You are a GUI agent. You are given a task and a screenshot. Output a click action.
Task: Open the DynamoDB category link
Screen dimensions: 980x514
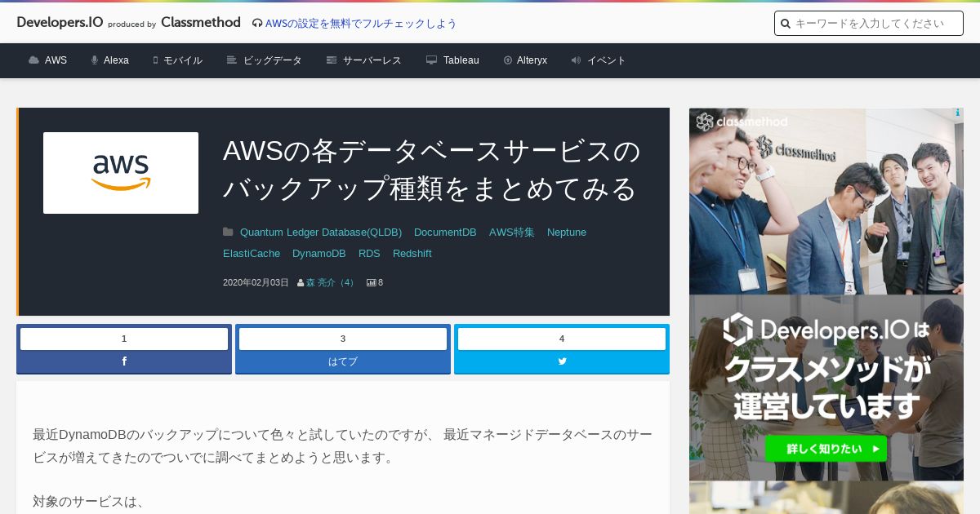point(319,254)
